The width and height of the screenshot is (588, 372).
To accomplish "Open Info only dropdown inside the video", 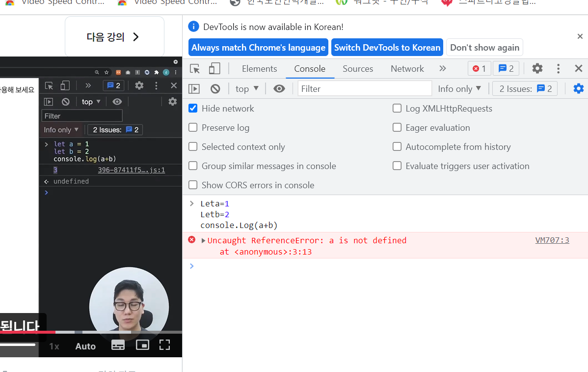I will [61, 130].
